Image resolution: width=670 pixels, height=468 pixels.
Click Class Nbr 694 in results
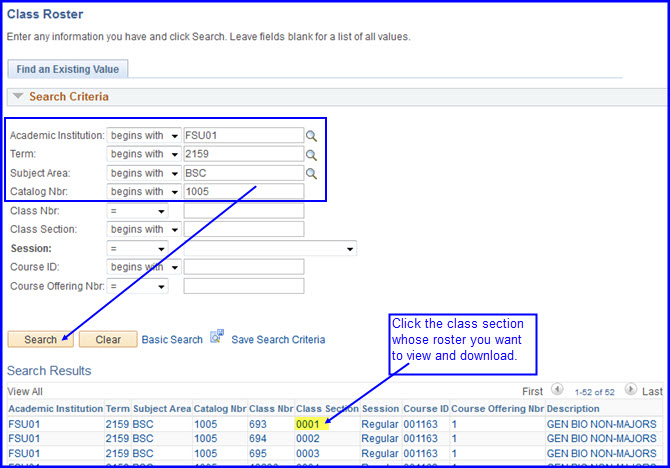(x=258, y=439)
